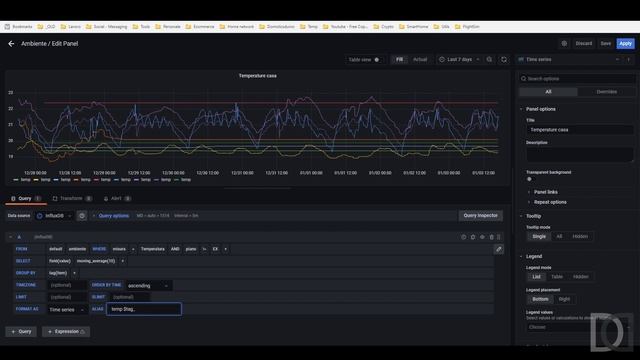The image size is (640, 360).
Task: Open the Personale bookmark folder
Action: pos(168,27)
